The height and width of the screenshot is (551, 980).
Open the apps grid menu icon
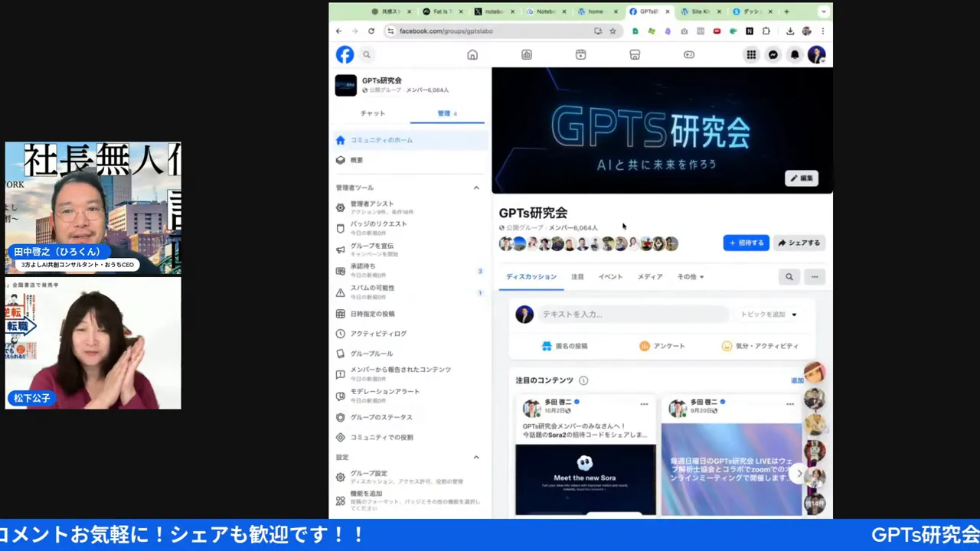point(751,54)
